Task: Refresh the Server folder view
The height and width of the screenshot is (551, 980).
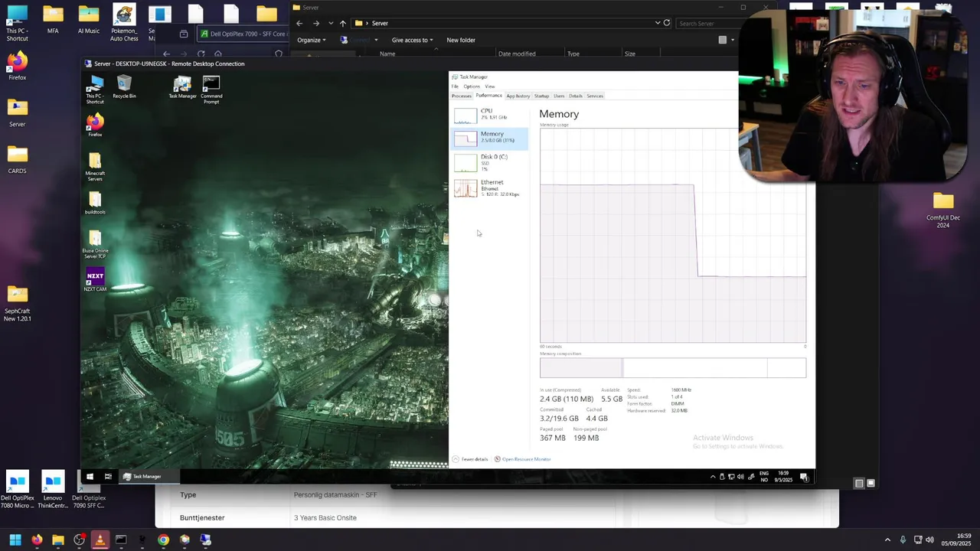Action: (x=667, y=23)
